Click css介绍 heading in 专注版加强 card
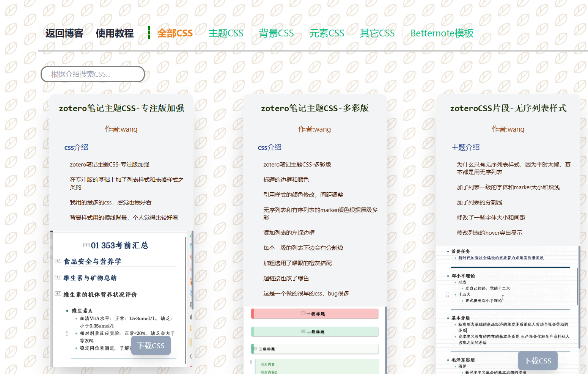Screen dimensions: 588x374 point(76,147)
